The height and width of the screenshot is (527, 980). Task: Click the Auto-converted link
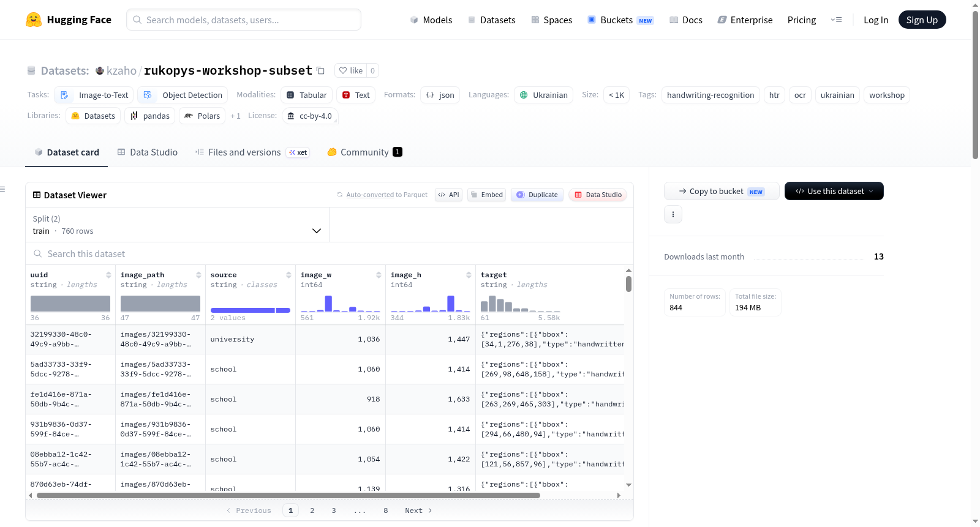tap(370, 195)
